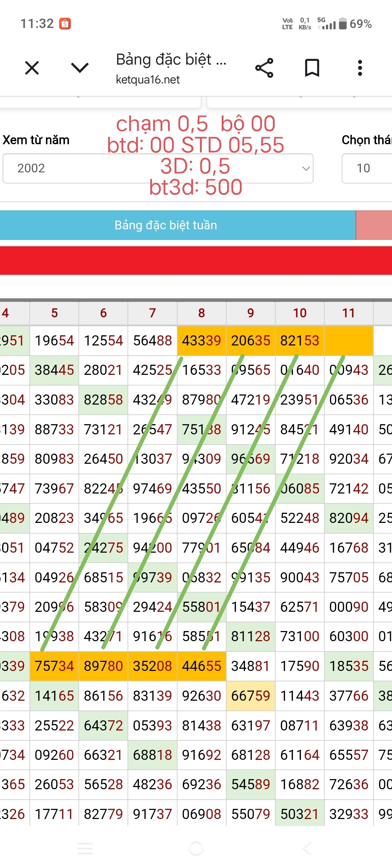The image size is (392, 868).
Task: Tap the Android home navigation circle
Action: [x=196, y=848]
